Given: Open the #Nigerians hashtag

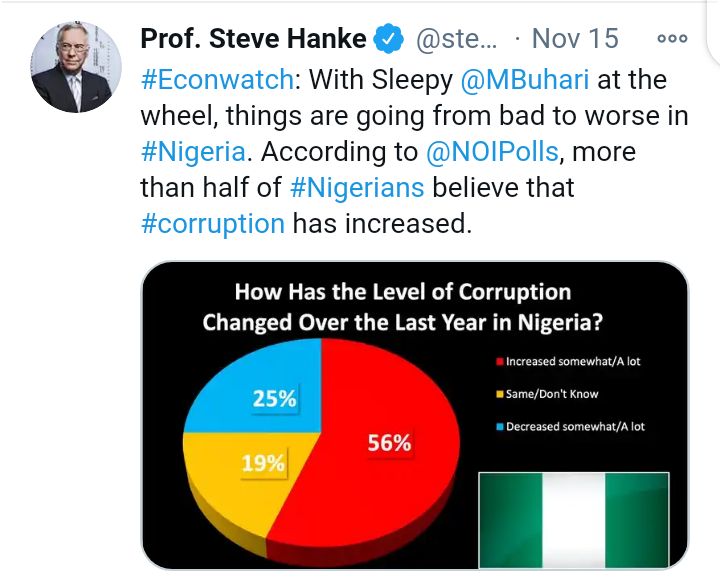Looking at the screenshot, I should 357,187.
